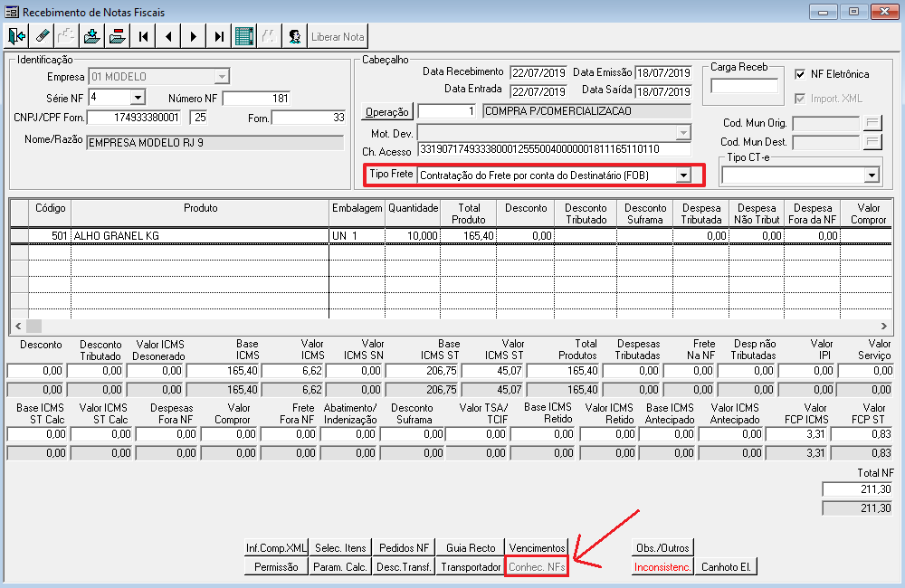Click the exit door icon in toolbar

coord(16,36)
